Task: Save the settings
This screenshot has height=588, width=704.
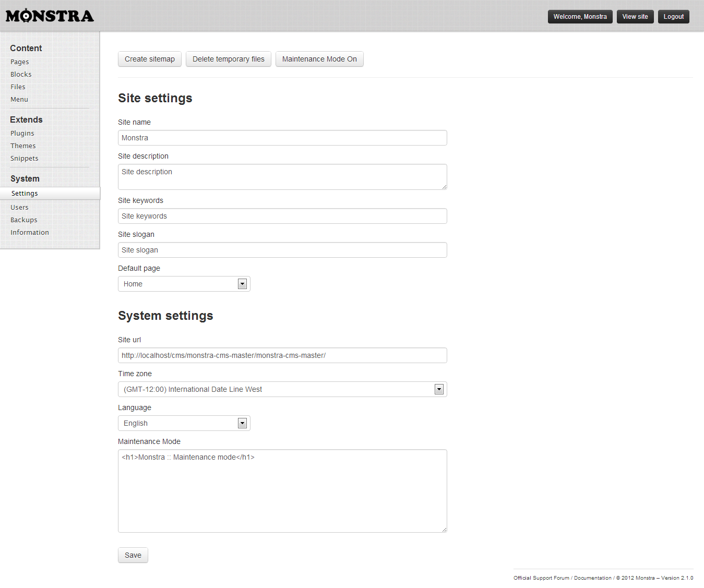Action: point(133,555)
